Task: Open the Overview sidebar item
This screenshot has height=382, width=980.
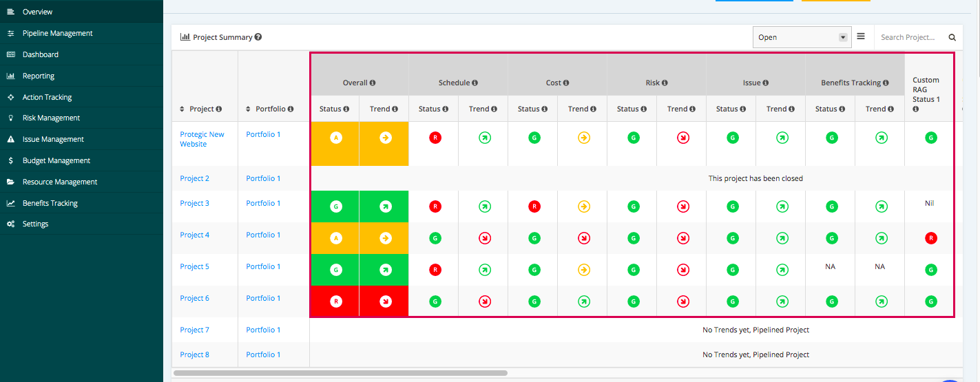Action: (x=81, y=12)
